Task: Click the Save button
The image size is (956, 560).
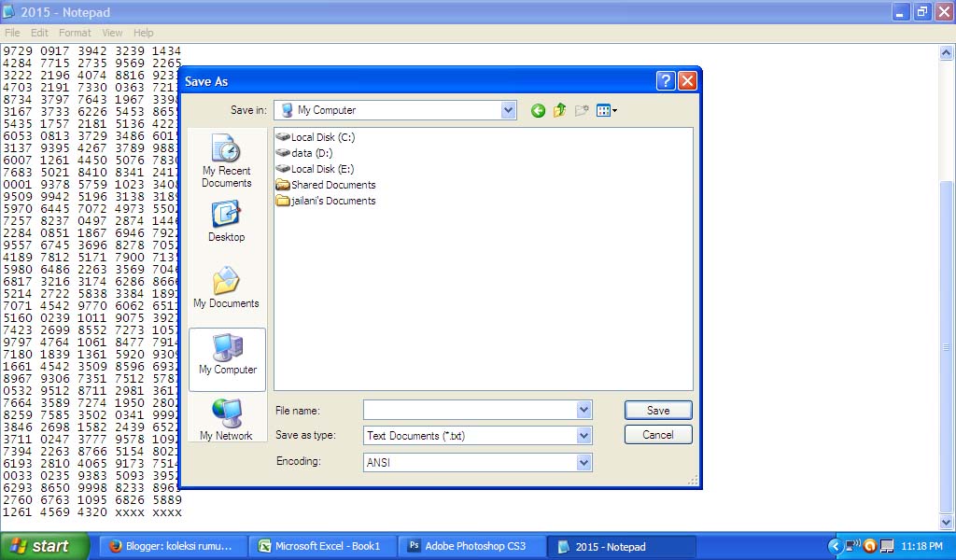Action: (658, 410)
